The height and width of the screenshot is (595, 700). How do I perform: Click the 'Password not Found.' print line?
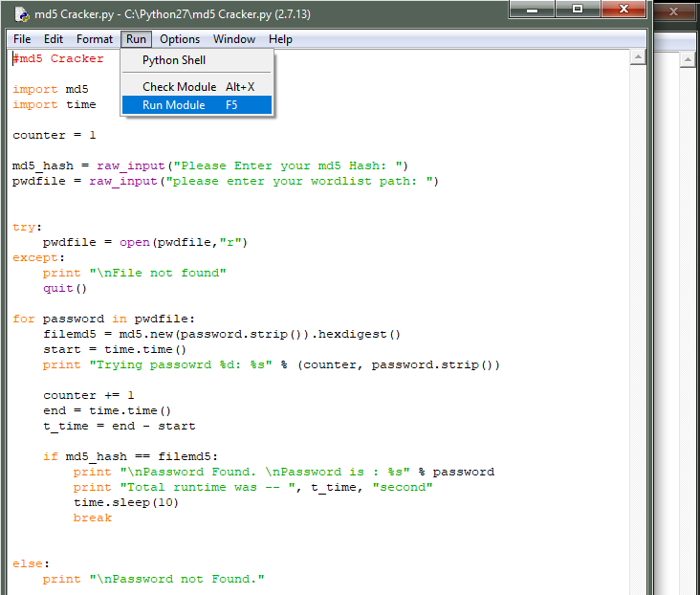pyautogui.click(x=154, y=580)
